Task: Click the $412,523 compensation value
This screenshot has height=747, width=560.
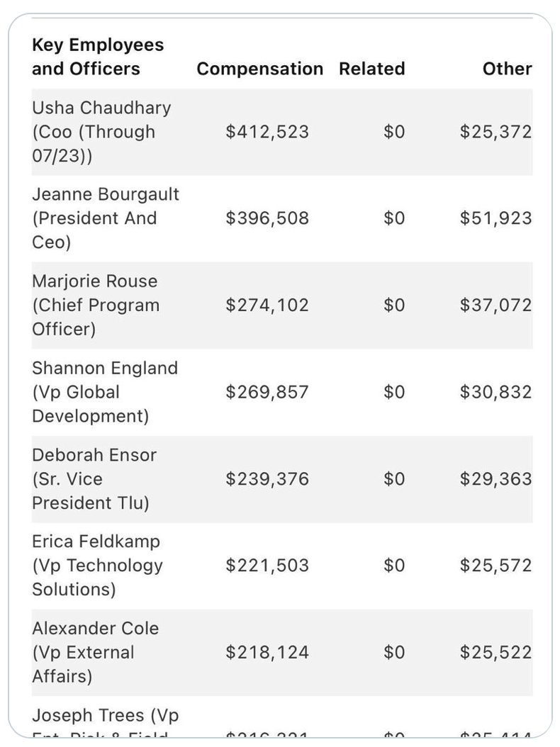Action: pyautogui.click(x=267, y=132)
